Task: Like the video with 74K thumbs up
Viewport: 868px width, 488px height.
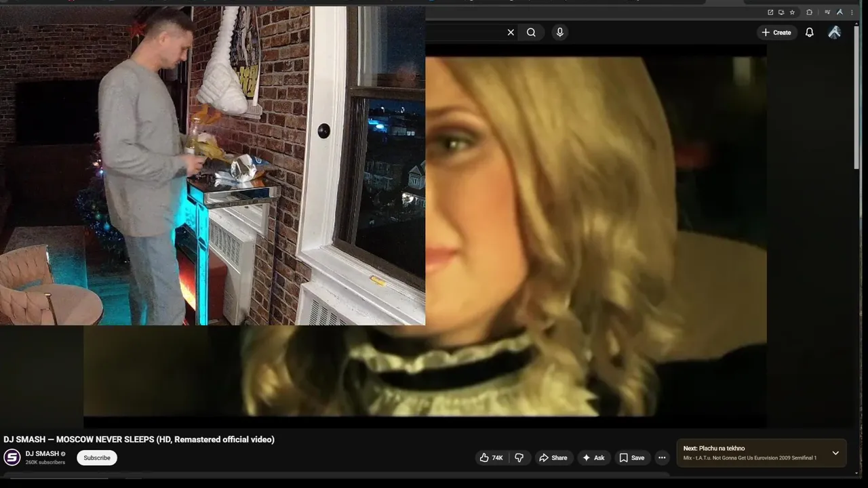Action: 491,457
